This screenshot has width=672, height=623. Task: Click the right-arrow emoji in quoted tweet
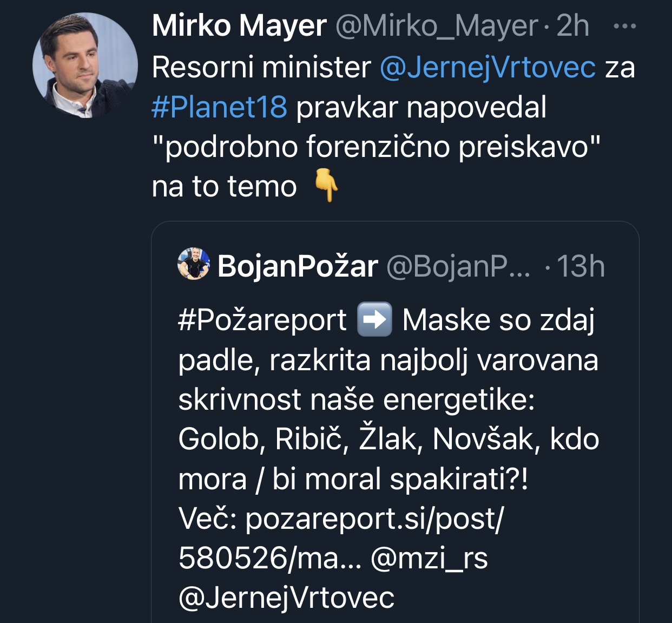tap(374, 319)
